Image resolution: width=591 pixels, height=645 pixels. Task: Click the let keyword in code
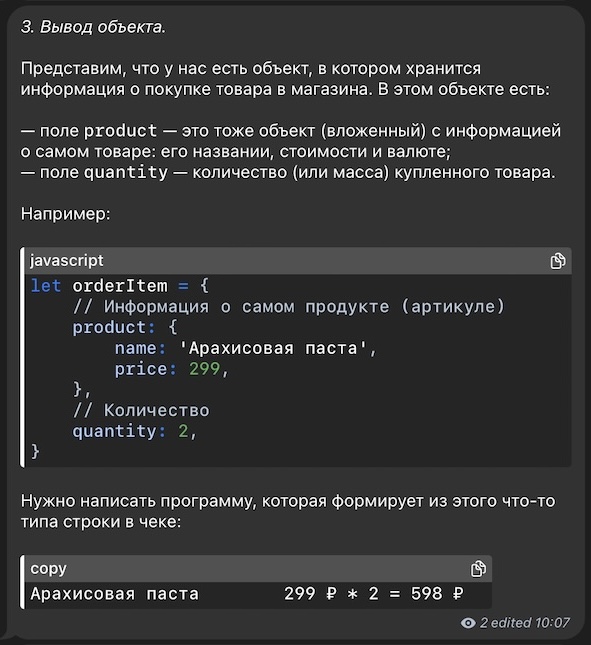[x=46, y=286]
